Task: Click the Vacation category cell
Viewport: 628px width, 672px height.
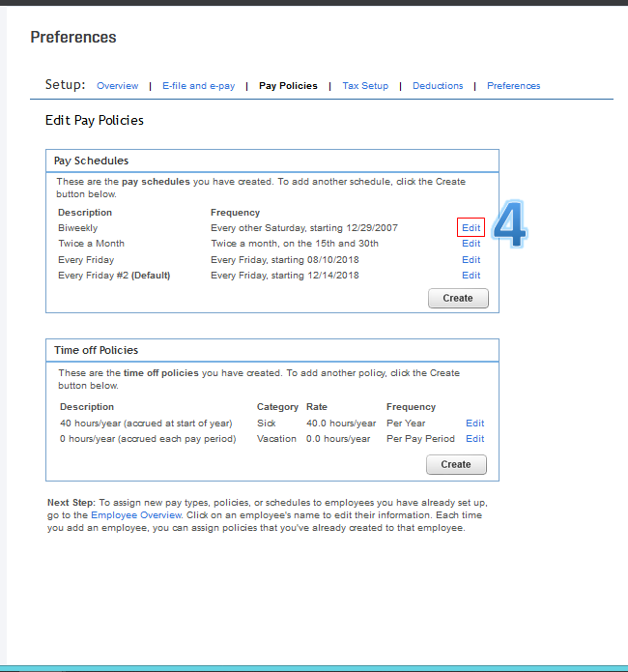Action: coord(276,438)
